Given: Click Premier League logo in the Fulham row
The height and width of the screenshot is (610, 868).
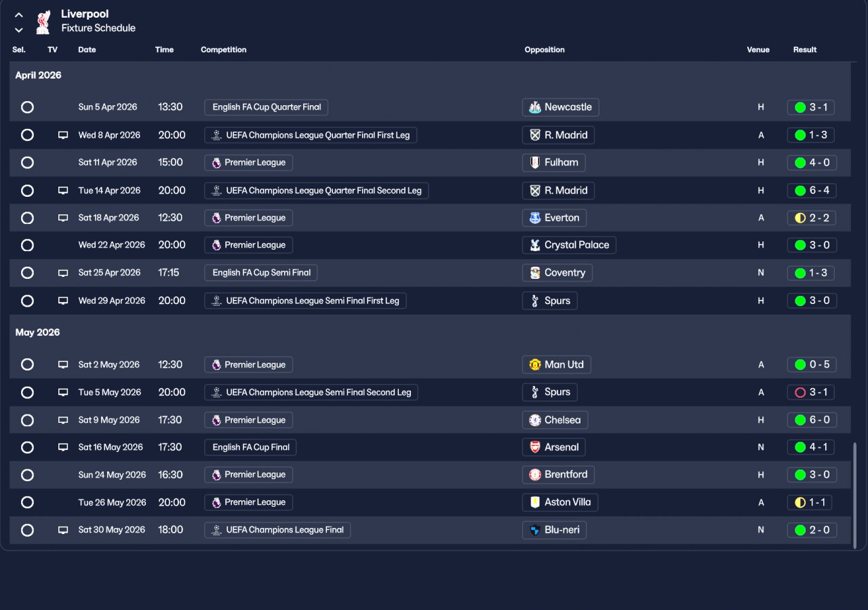Looking at the screenshot, I should click(216, 163).
